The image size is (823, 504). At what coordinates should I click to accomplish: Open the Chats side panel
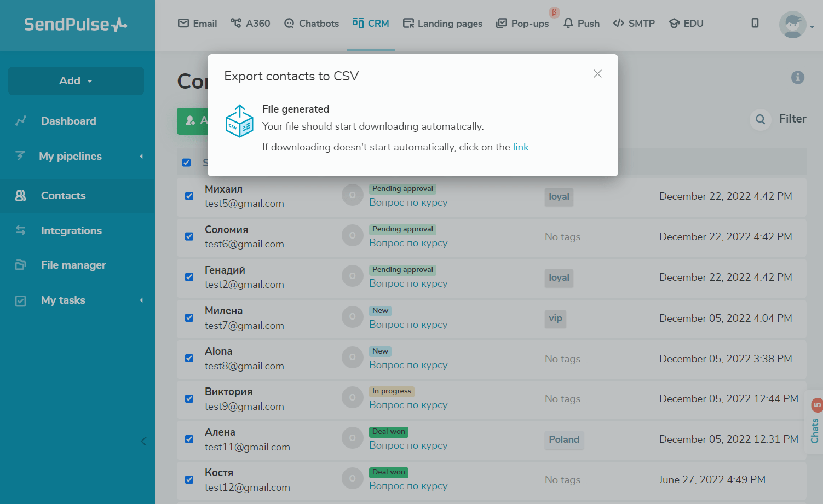coord(815,426)
